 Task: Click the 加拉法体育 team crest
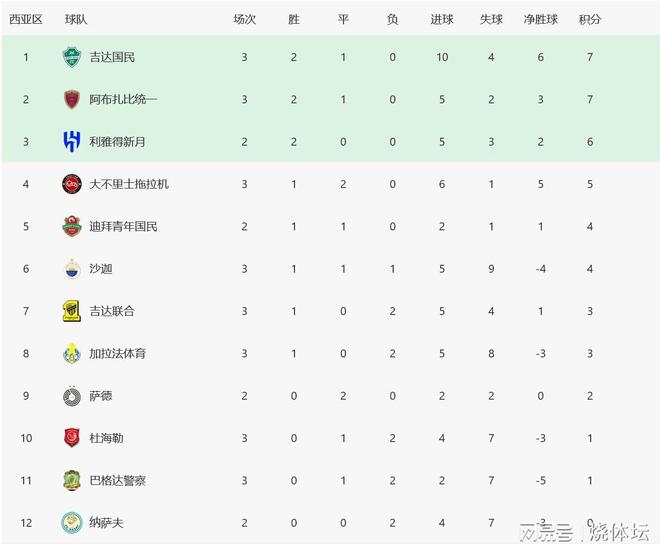pyautogui.click(x=71, y=353)
